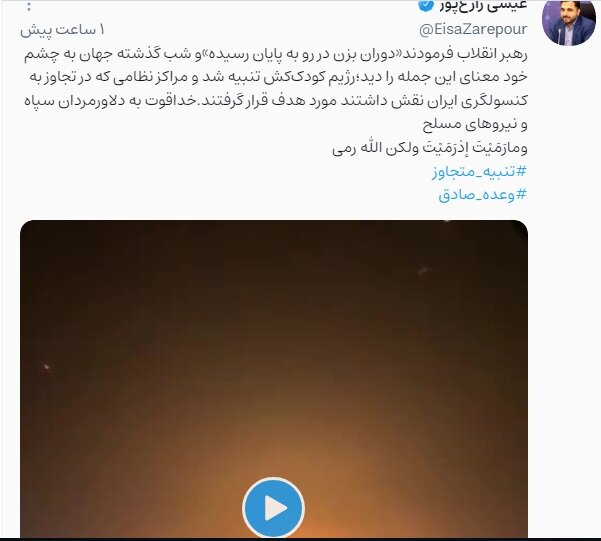Screen dimensions: 601x541
Task: Click the Arabic verse ending ولکن الله رمی
Action: (x=430, y=148)
